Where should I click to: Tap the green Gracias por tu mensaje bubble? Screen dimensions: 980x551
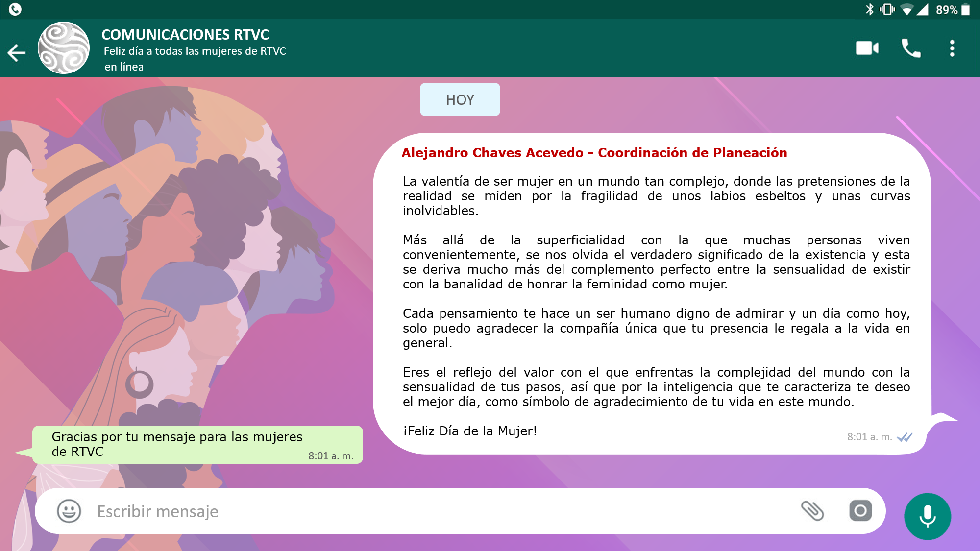[x=197, y=444]
